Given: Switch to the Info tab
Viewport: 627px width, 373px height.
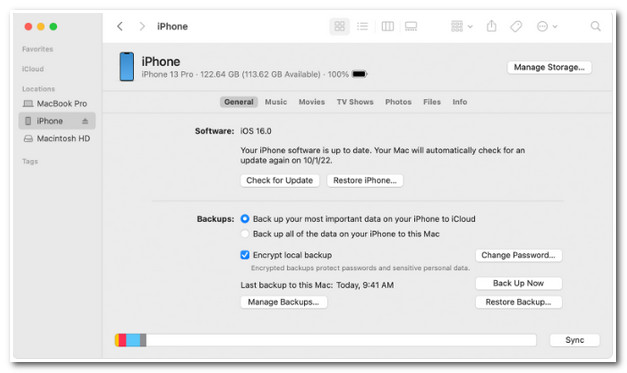Looking at the screenshot, I should click(459, 102).
